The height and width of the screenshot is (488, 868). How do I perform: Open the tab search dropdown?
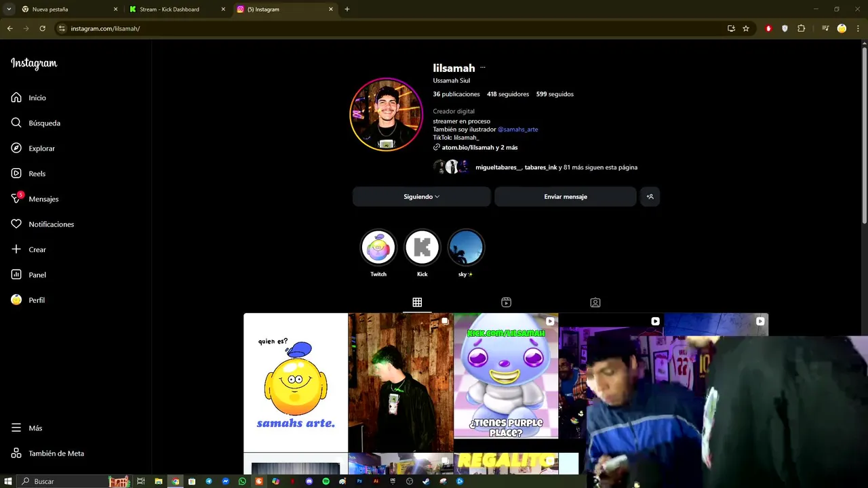point(8,9)
